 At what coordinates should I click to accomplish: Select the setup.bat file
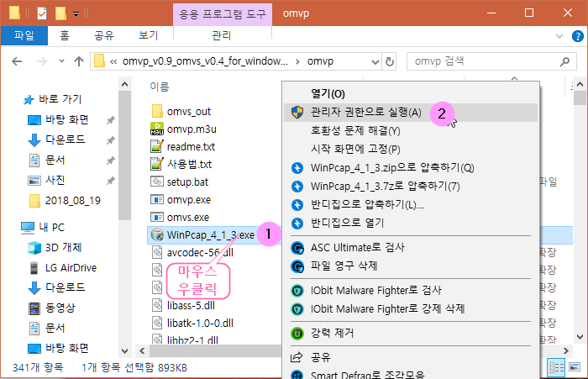(x=187, y=182)
